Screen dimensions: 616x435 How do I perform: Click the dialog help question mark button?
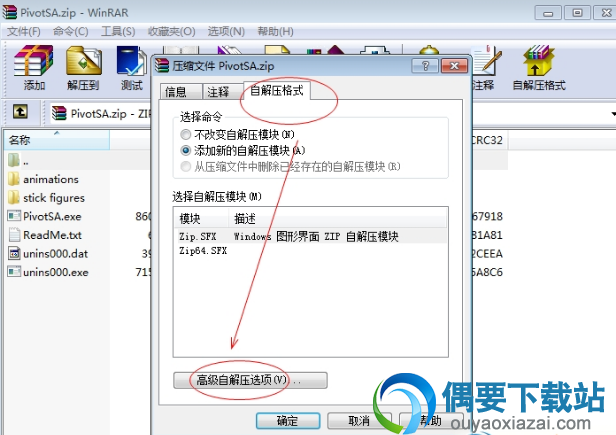coord(425,66)
